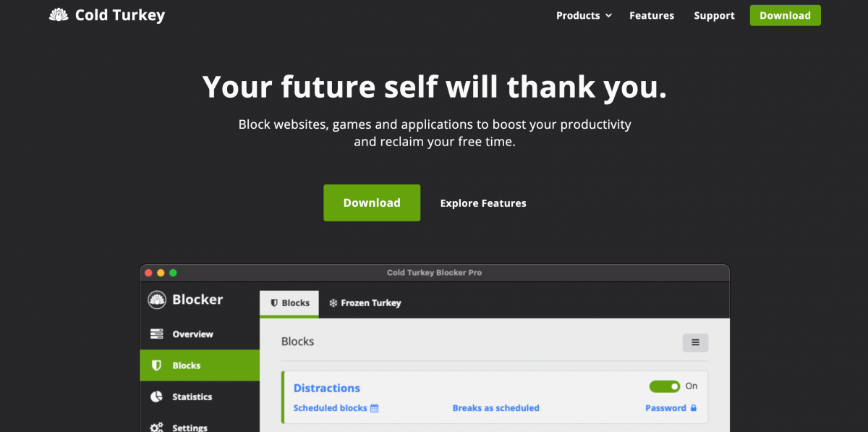Screen dimensions: 868x432
Task: Open Statistics via the pie chart icon
Action: point(156,397)
